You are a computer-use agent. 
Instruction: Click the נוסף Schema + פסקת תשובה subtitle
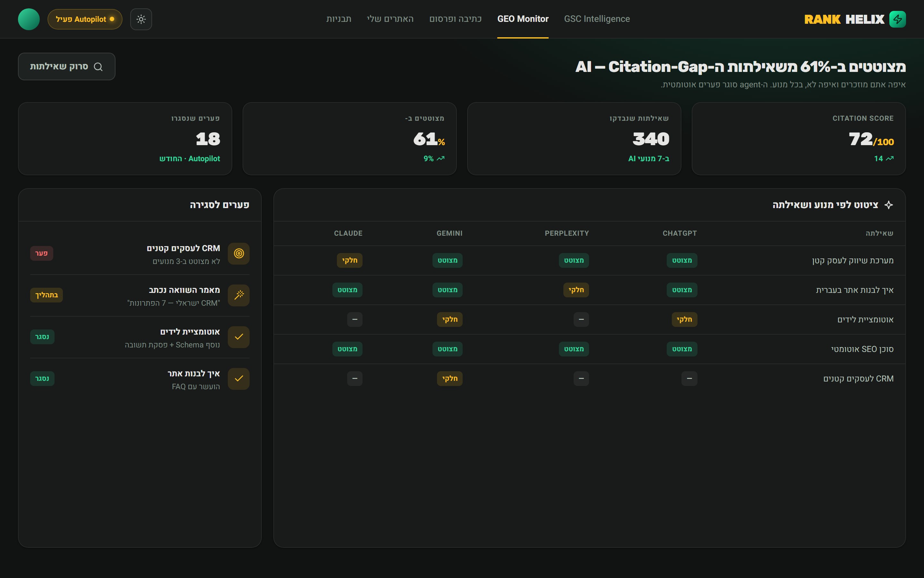coord(172,345)
